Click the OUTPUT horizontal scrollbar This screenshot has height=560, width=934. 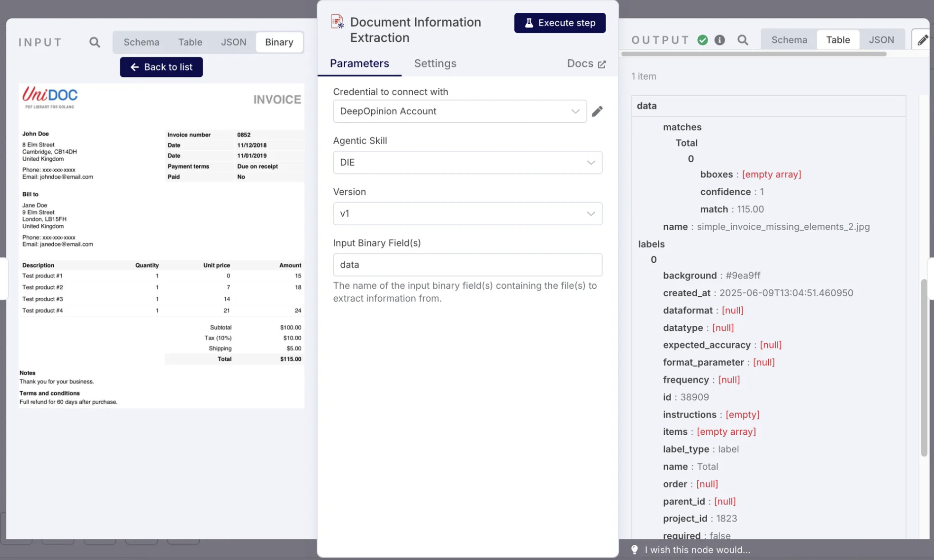tap(754, 54)
